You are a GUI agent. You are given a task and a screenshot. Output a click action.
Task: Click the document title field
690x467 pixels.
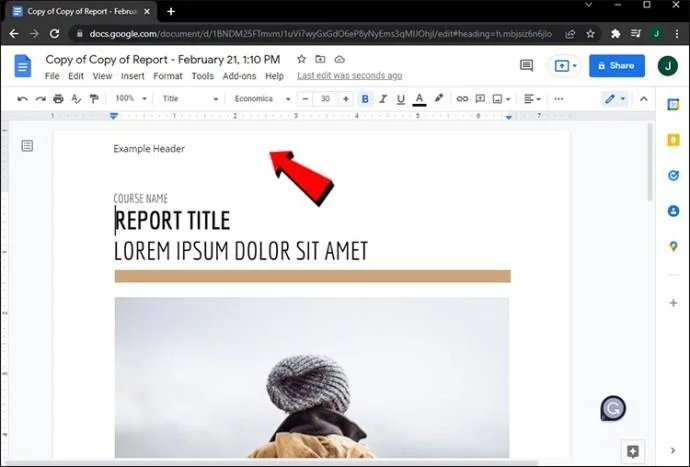(163, 59)
